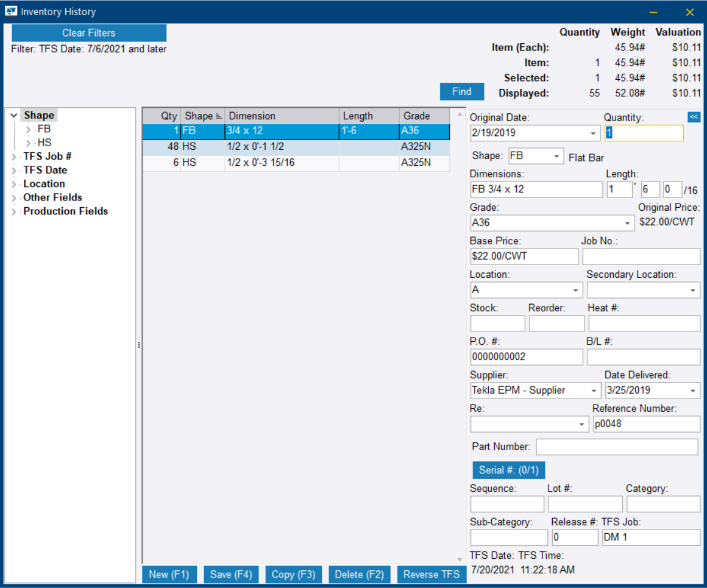Viewport: 707px width, 588px height.
Task: Expand the FB tree node
Action: [x=29, y=130]
